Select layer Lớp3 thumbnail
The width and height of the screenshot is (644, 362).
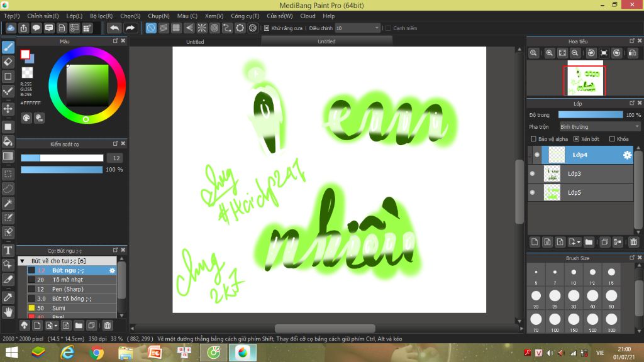552,173
